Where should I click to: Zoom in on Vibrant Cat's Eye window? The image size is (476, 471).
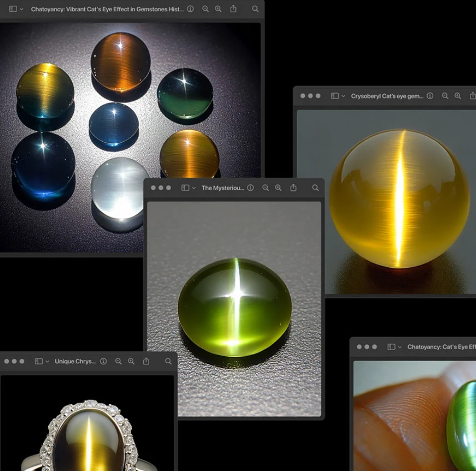point(218,9)
